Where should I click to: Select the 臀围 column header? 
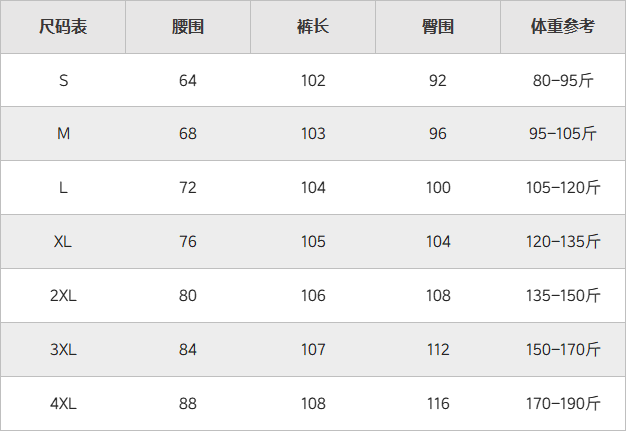tap(438, 27)
